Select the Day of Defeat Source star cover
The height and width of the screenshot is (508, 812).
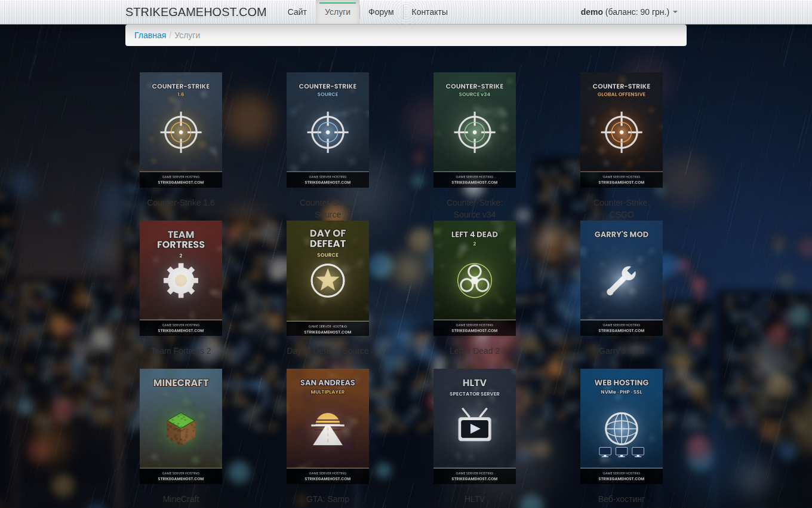click(x=328, y=278)
